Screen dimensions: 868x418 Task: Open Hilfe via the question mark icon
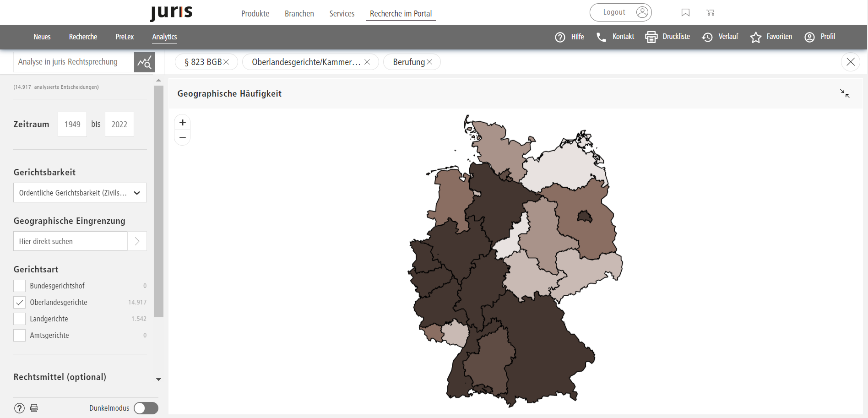(x=560, y=37)
